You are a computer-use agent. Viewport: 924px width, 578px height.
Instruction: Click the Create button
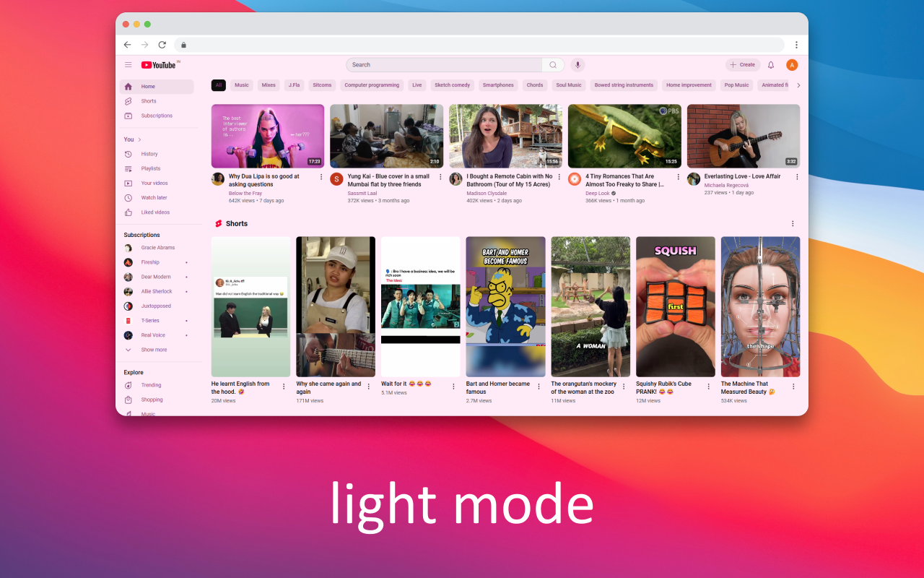pyautogui.click(x=743, y=64)
